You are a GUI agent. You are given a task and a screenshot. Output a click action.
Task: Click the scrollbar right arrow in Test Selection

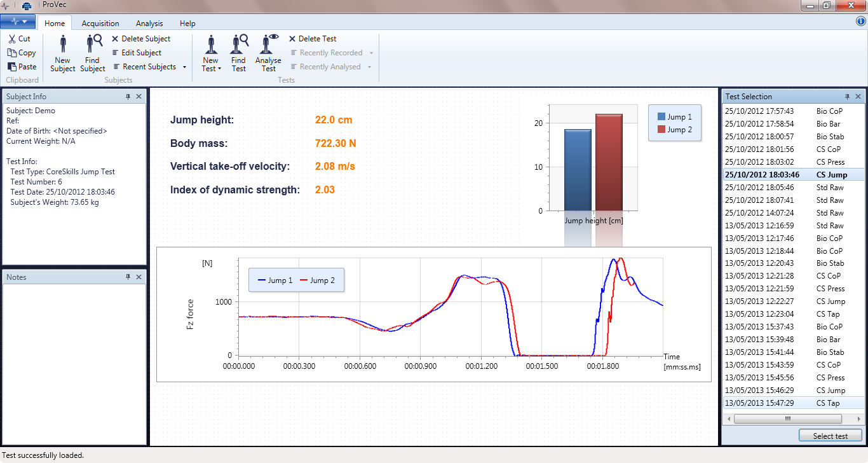[x=860, y=419]
